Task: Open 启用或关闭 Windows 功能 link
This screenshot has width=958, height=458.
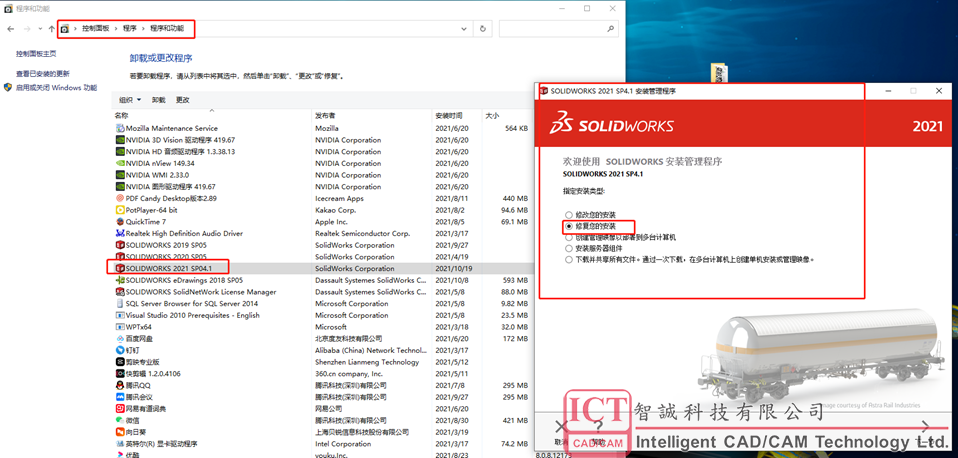Action: click(56, 88)
